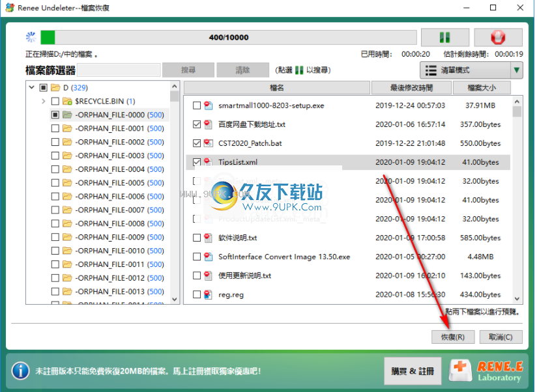Click the folder icon of -ORPHAN_FILE-0010
Image resolution: width=537 pixels, height=392 pixels.
click(x=68, y=251)
